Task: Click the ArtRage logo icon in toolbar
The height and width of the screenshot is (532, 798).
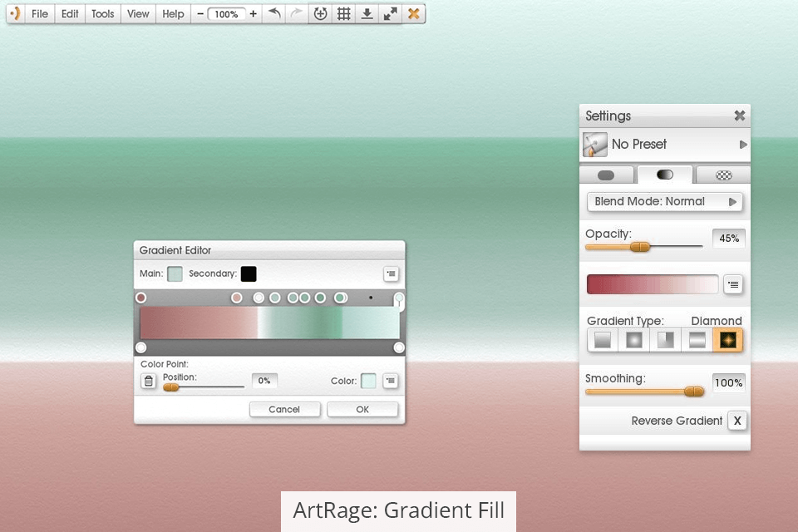Action: click(x=16, y=14)
